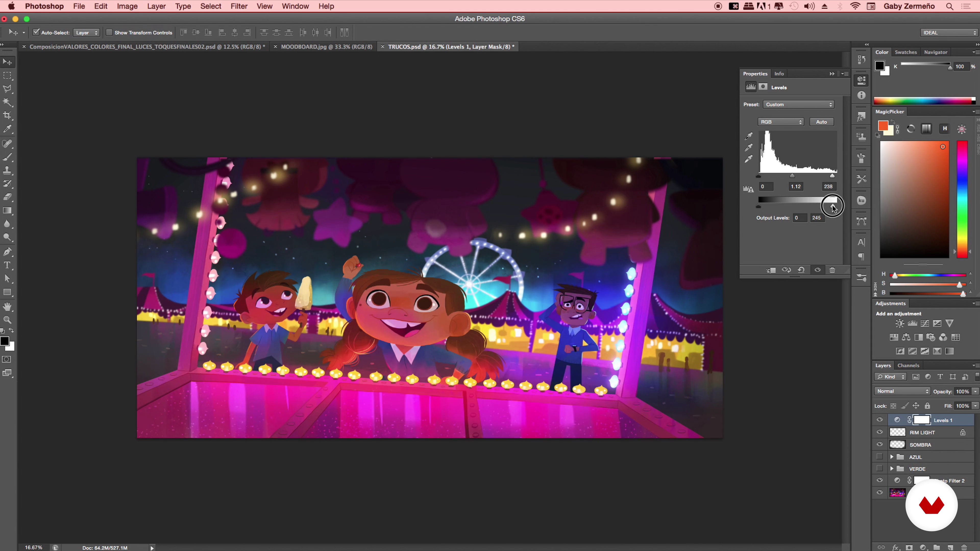The width and height of the screenshot is (980, 551).
Task: Click the Levels white input slider handle
Action: tap(832, 176)
